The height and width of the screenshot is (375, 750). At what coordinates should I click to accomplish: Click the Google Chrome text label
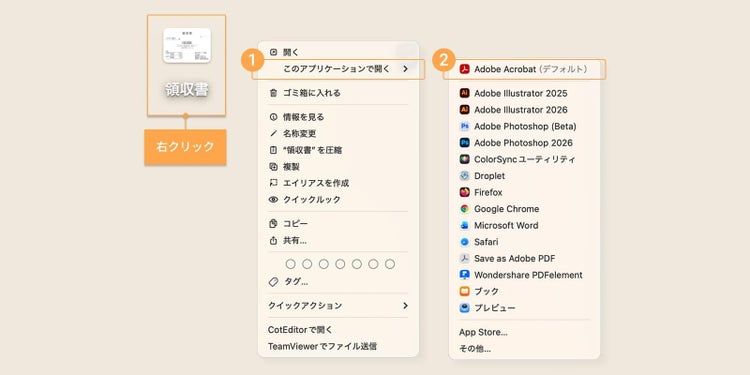click(507, 209)
